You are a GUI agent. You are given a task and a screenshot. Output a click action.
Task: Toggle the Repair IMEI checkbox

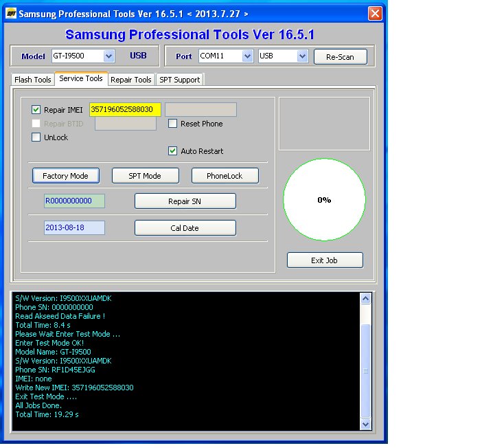(x=36, y=109)
